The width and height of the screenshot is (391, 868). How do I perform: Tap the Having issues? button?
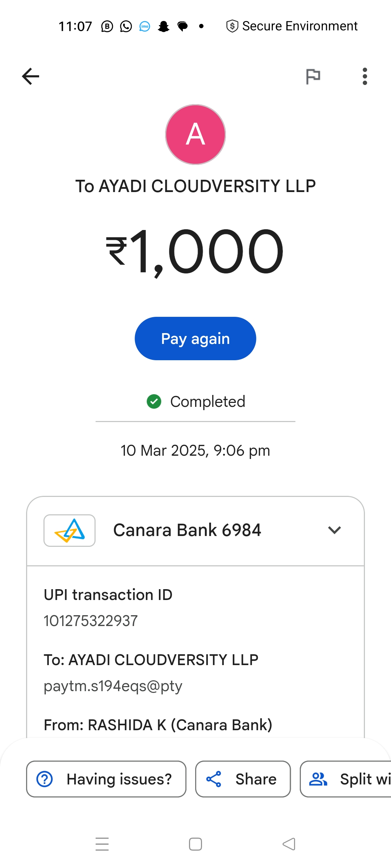click(x=106, y=779)
